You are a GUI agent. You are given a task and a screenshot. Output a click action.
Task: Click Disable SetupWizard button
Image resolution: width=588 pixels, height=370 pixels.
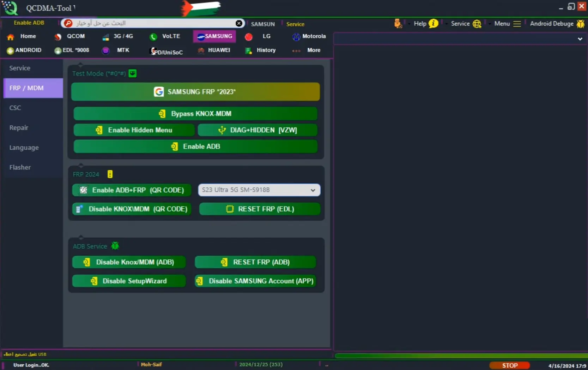(129, 281)
